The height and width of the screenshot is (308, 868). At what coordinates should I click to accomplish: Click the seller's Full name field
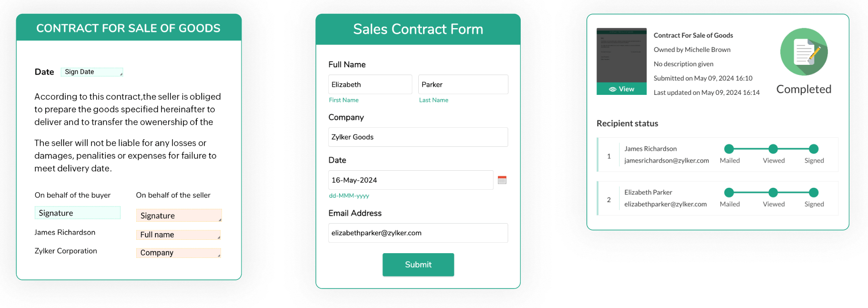pyautogui.click(x=179, y=235)
